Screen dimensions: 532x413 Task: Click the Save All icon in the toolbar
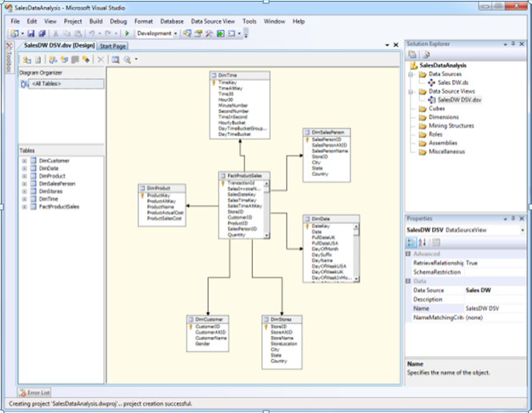tap(42, 34)
